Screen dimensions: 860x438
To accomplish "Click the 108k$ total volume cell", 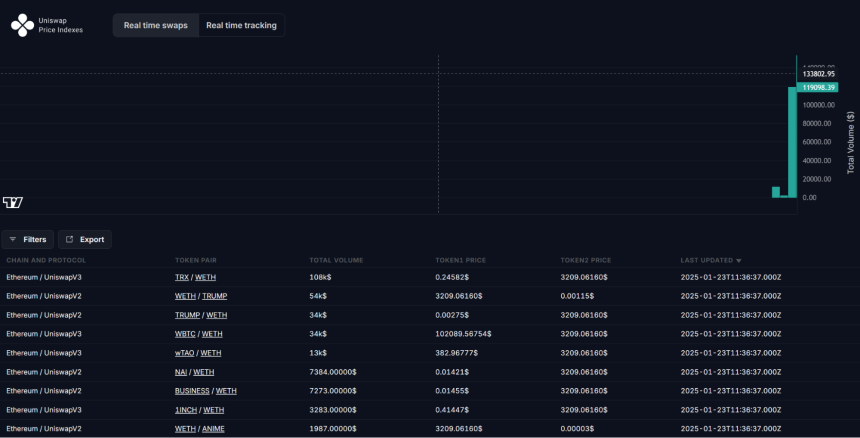I will (x=320, y=277).
